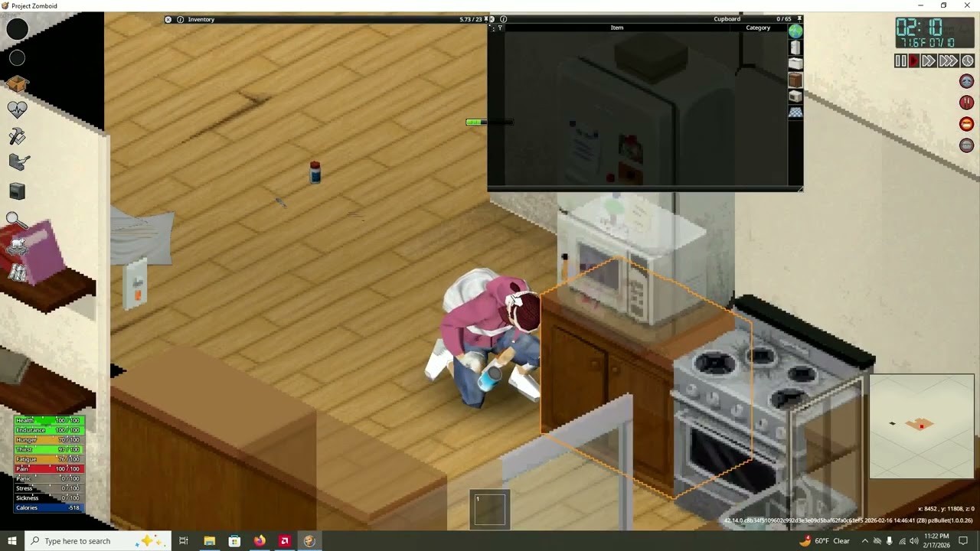Screen dimensions: 980x551
Task: Open Windows Start menu
Action: (x=11, y=541)
